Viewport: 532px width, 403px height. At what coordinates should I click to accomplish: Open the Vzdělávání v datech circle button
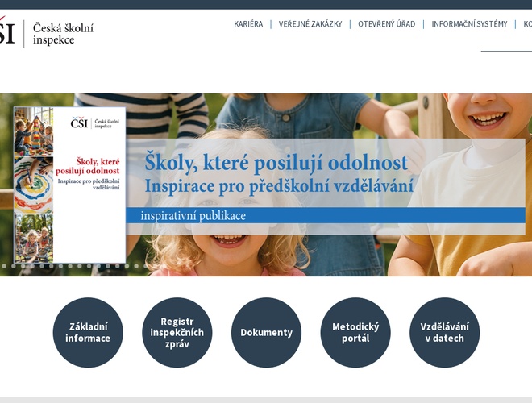point(444,332)
